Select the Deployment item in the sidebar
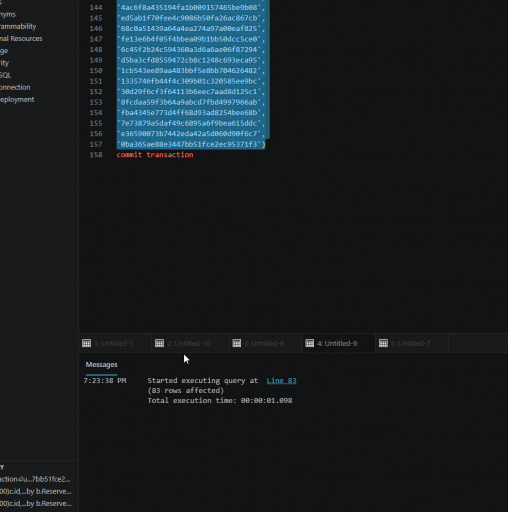The width and height of the screenshot is (508, 512). click(x=17, y=100)
